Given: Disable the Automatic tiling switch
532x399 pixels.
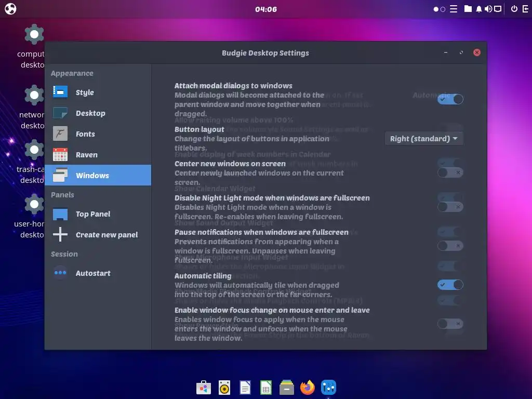Looking at the screenshot, I should click(450, 285).
